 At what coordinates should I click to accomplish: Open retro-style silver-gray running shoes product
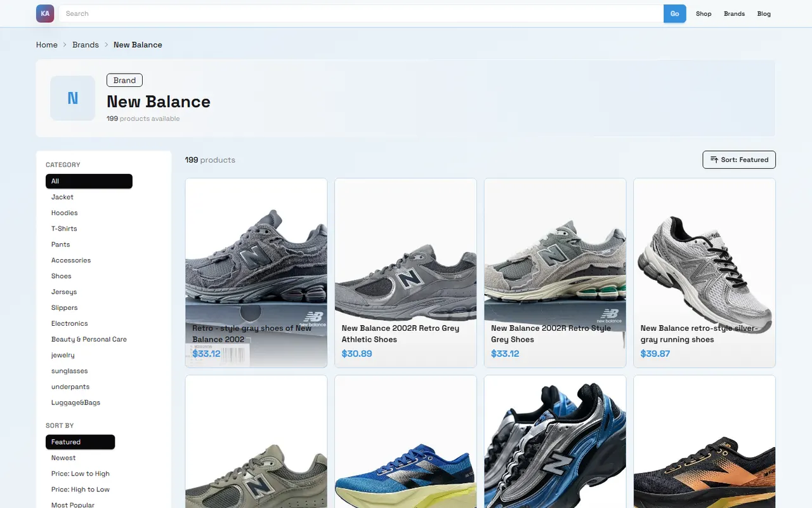[704, 273]
